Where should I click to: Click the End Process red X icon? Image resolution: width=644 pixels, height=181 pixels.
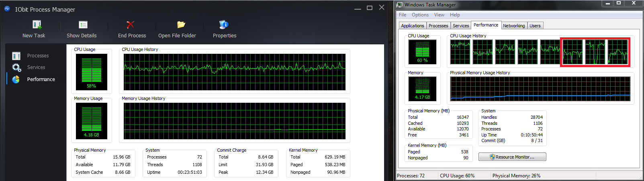(131, 24)
